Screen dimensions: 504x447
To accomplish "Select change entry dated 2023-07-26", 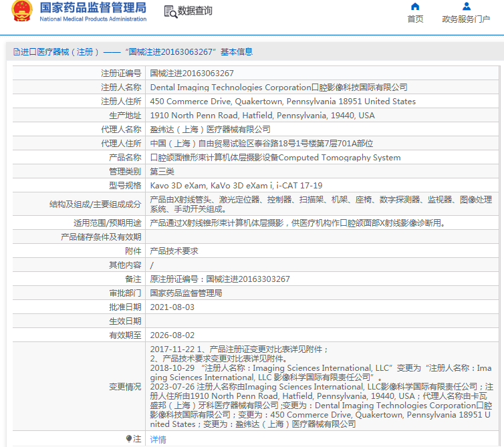I will coord(321,406).
